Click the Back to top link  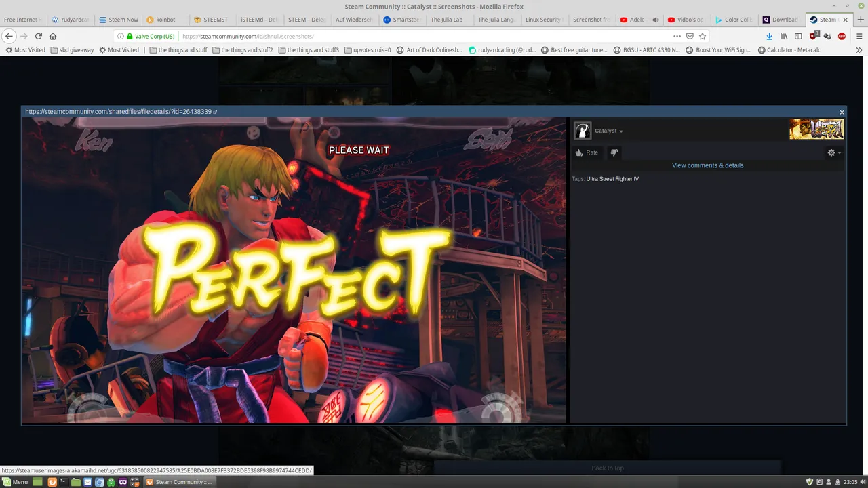[x=607, y=468]
